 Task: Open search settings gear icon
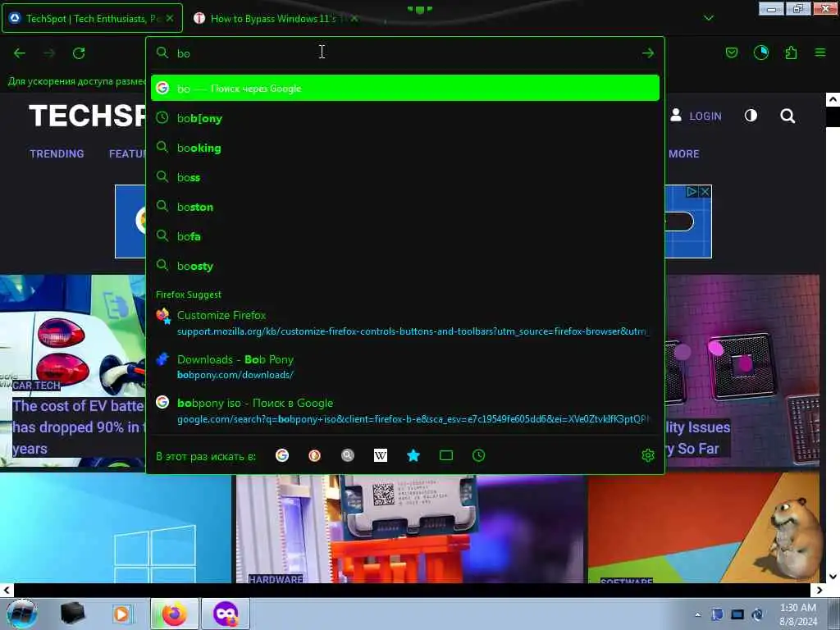648,455
